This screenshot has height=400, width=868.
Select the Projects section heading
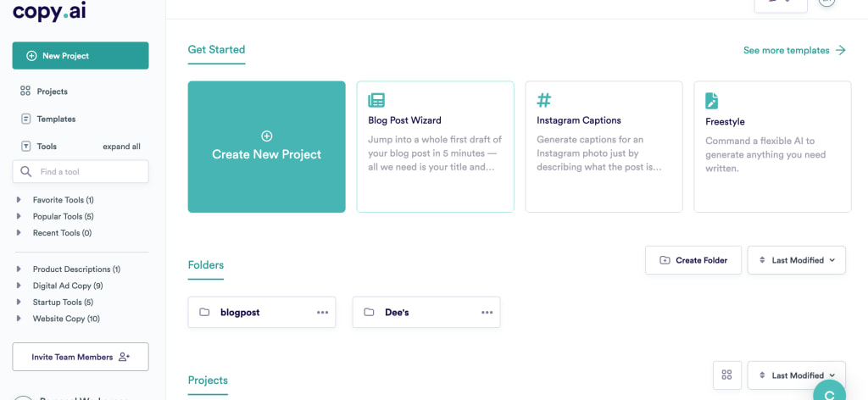(208, 381)
